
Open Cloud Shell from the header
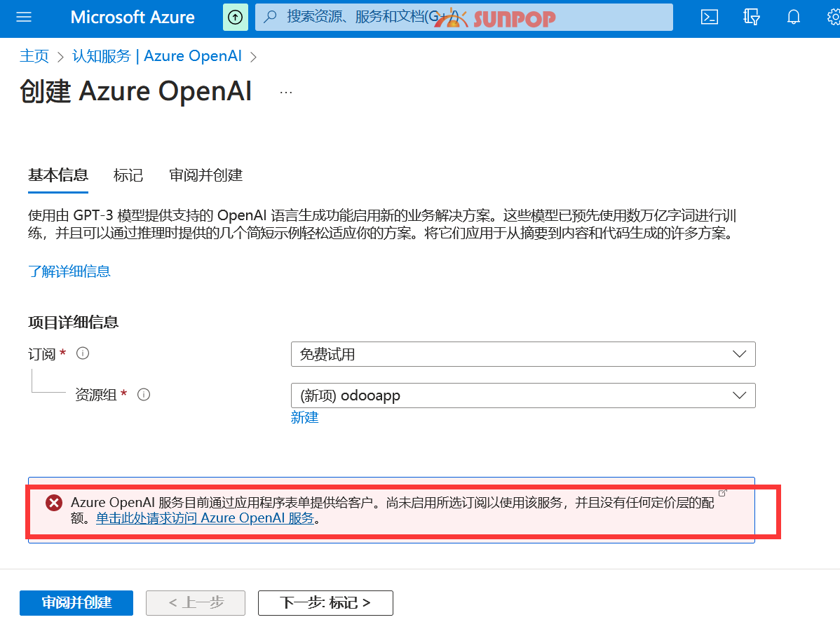point(710,18)
